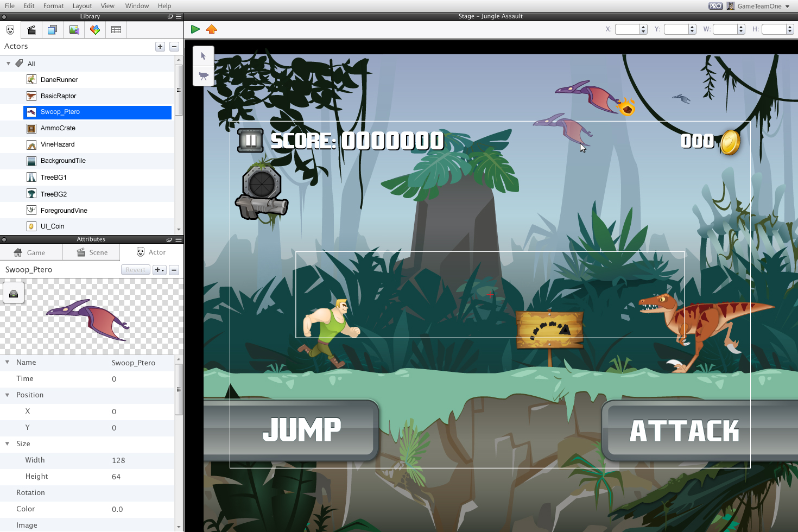This screenshot has height=532, width=798.
Task: Activate the camera tool on stage
Action: coord(204,76)
